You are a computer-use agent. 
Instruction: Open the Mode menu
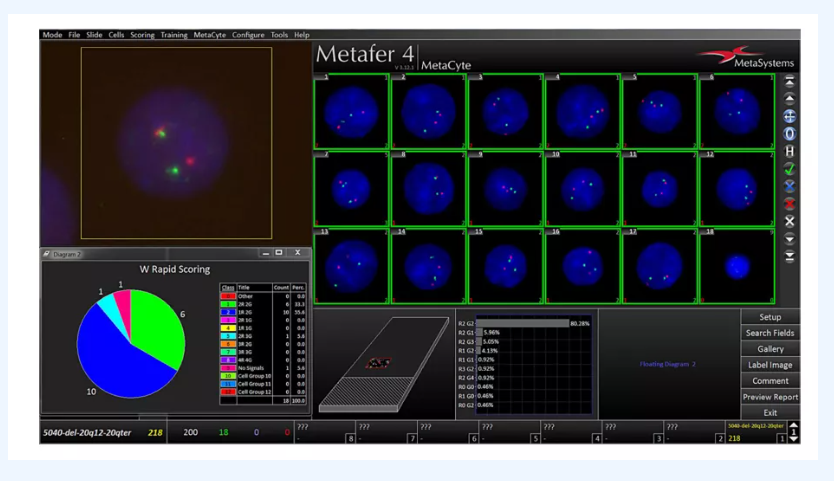52,35
